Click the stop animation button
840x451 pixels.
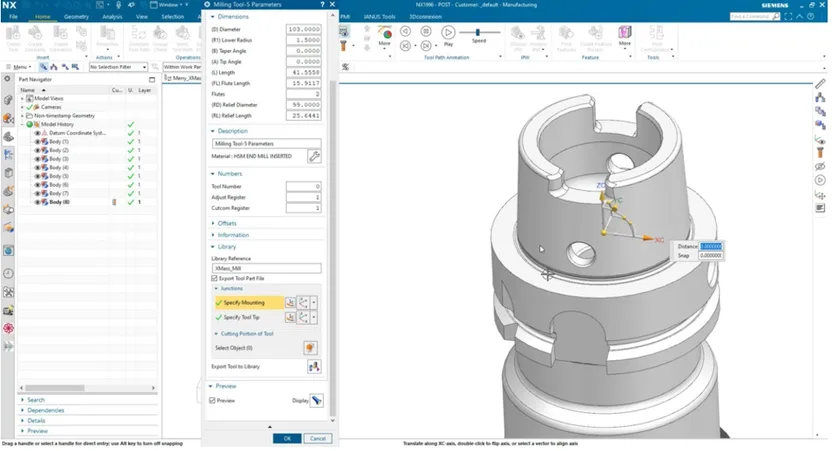426,32
